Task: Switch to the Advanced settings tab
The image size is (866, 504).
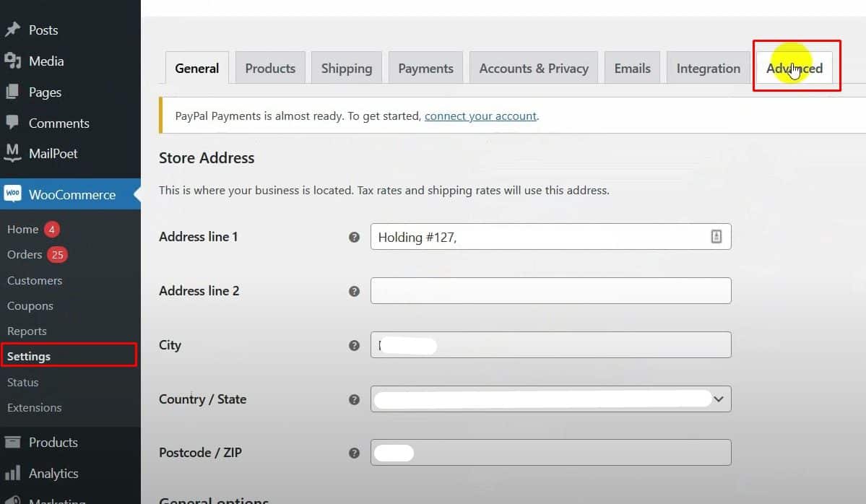Action: 794,69
